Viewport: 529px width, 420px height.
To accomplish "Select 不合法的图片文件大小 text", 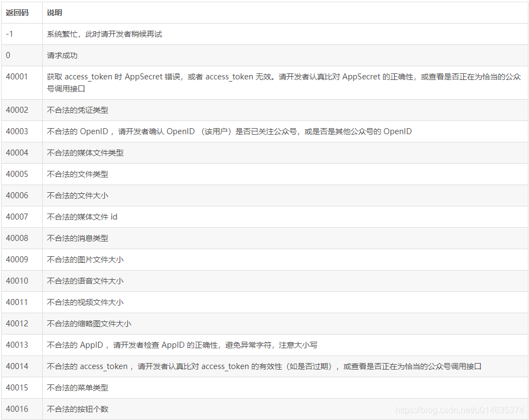I will (86, 259).
